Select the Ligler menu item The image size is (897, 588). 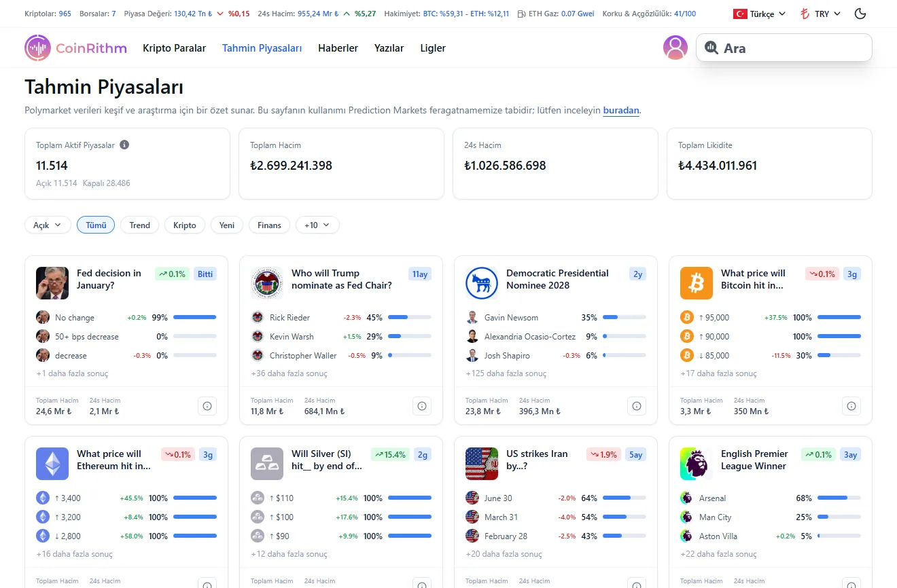(433, 48)
